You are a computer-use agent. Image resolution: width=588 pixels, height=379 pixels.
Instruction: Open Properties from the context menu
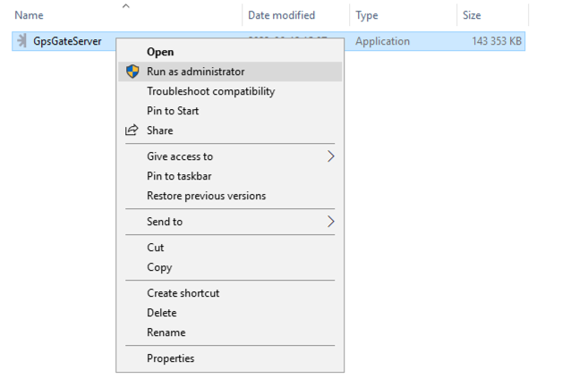tap(230, 358)
